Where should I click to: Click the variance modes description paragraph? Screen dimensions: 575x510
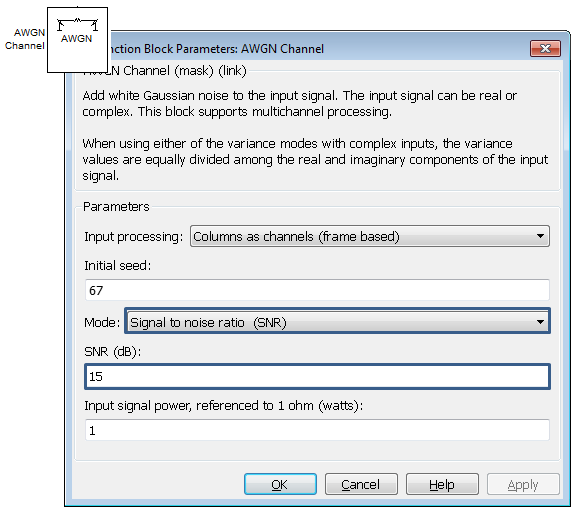click(315, 159)
